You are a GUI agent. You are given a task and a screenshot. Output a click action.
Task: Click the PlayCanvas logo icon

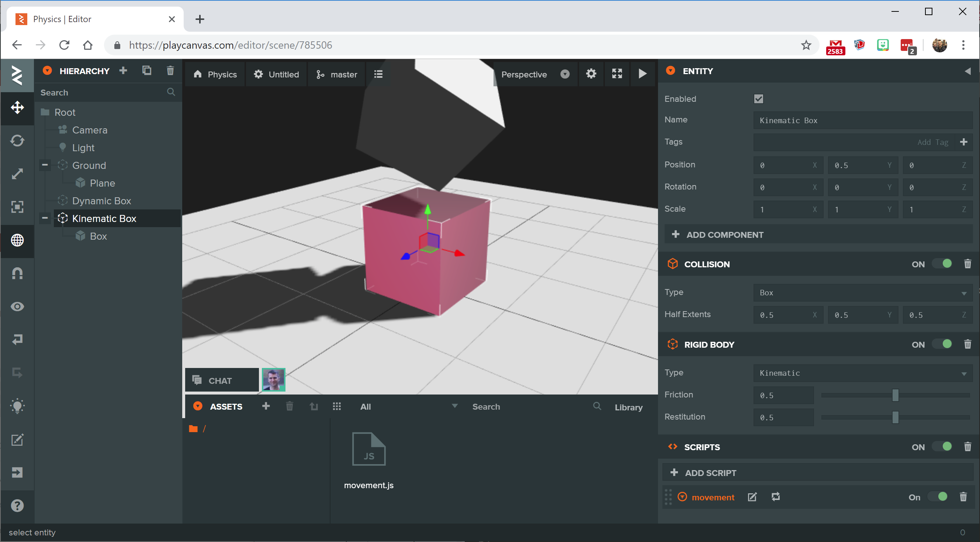click(x=17, y=75)
